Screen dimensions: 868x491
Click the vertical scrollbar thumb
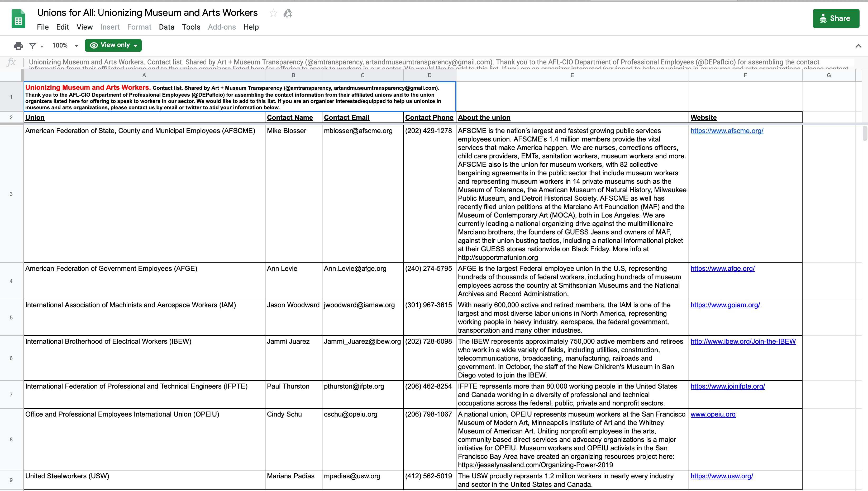(865, 133)
